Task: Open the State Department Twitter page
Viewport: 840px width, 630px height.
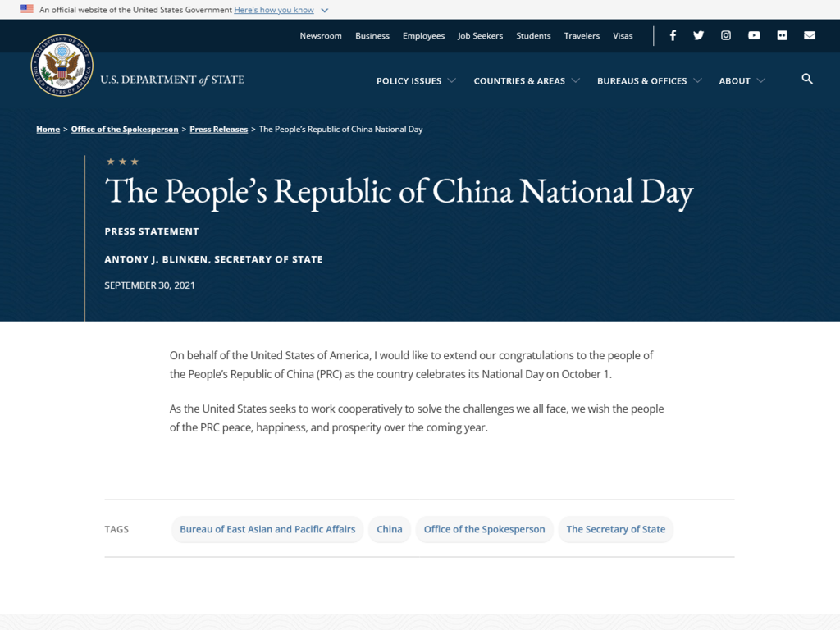Action: [x=699, y=35]
